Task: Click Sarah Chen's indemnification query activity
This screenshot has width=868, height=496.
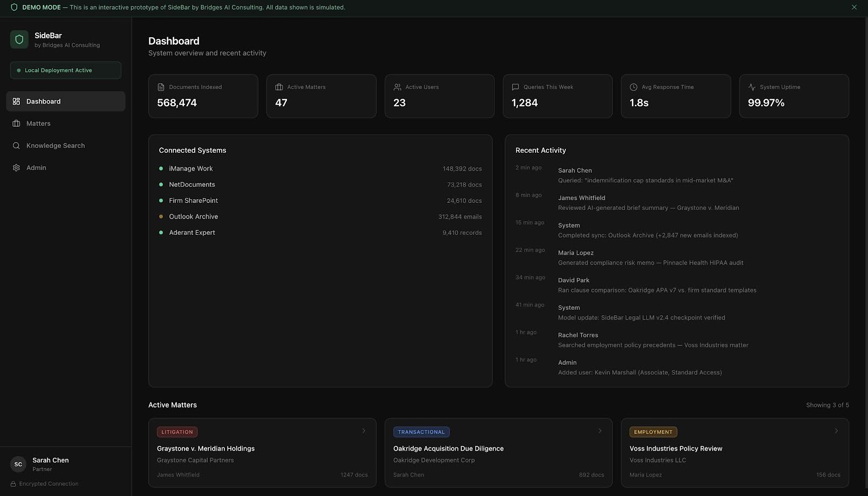Action: (676, 175)
